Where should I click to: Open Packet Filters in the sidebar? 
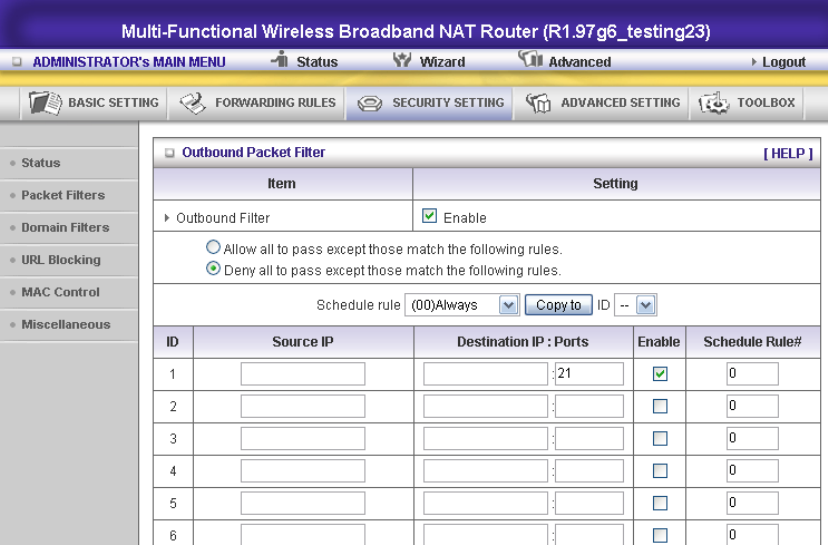63,195
